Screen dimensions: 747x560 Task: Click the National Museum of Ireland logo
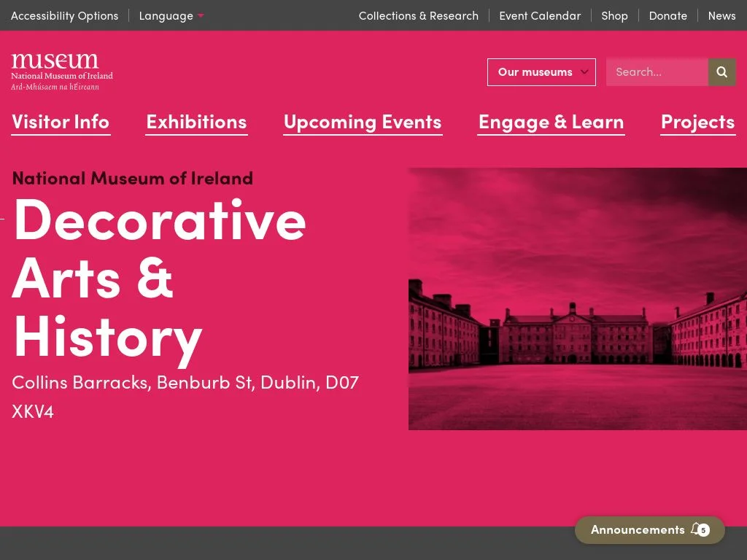click(62, 71)
